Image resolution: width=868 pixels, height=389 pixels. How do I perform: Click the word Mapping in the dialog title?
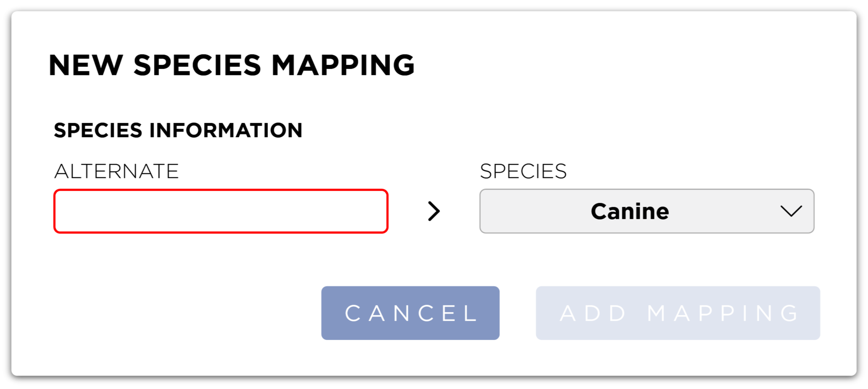tap(343, 65)
